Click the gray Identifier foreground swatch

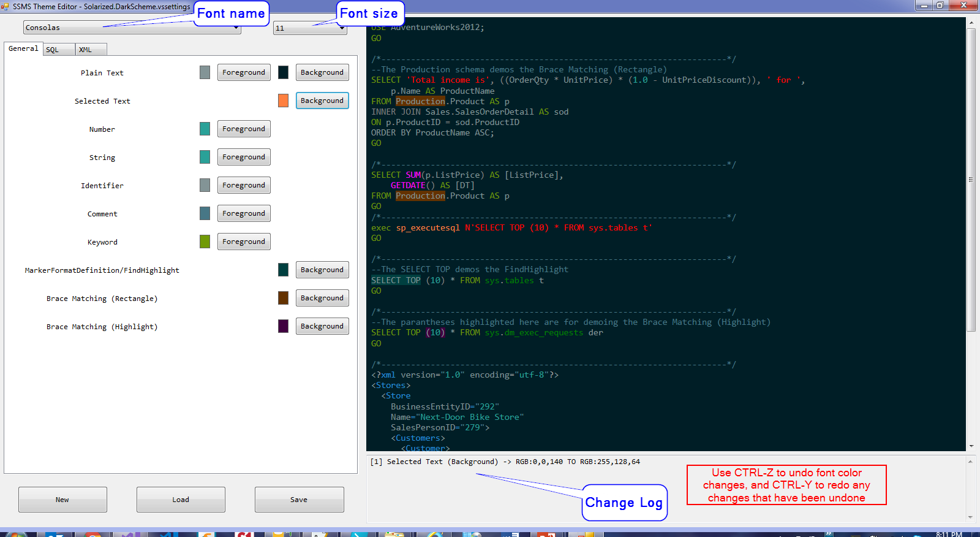[205, 185]
